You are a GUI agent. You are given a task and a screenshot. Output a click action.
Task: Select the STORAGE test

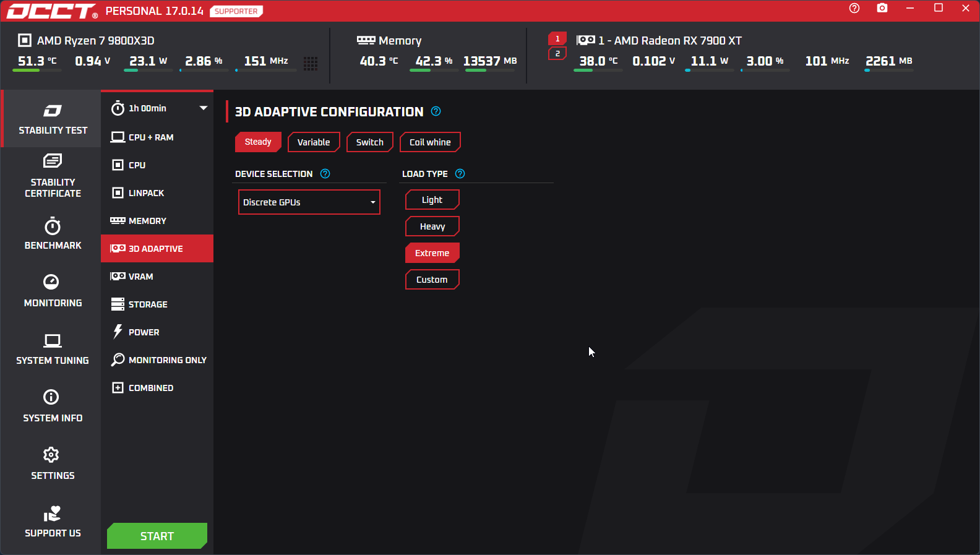pos(157,304)
